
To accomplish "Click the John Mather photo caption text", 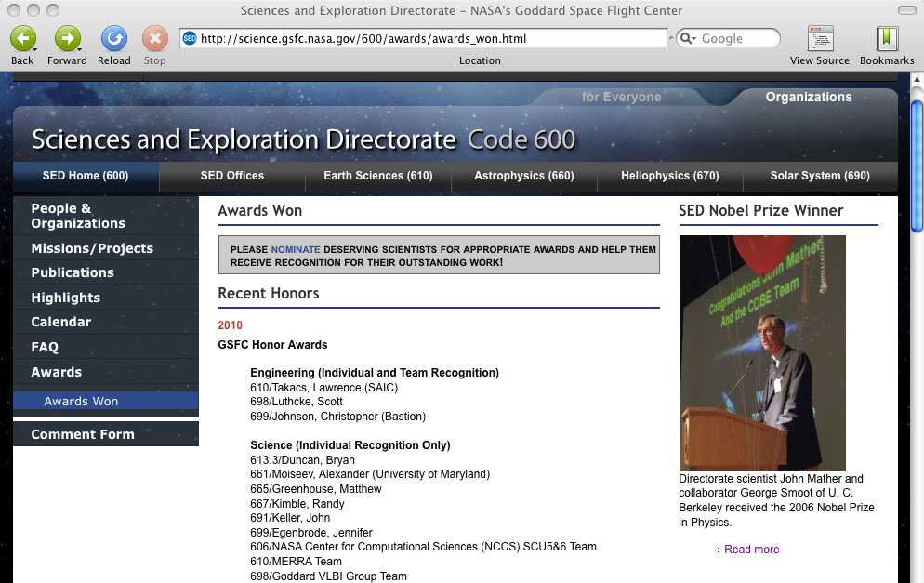I will coord(776,500).
